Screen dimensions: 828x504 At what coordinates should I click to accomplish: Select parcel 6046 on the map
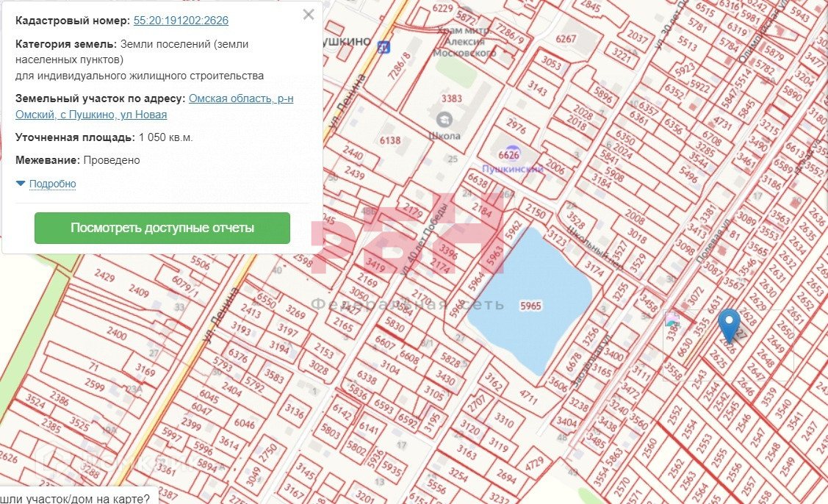(x=244, y=424)
